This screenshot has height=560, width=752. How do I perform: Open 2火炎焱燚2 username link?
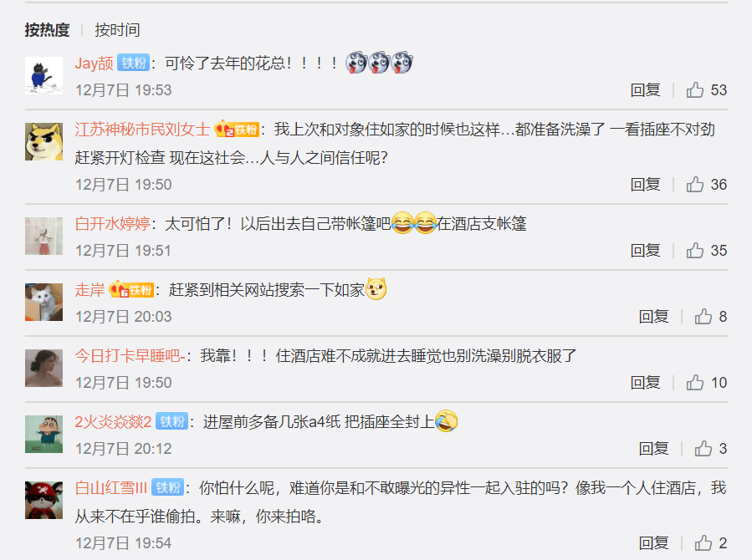pyautogui.click(x=113, y=422)
